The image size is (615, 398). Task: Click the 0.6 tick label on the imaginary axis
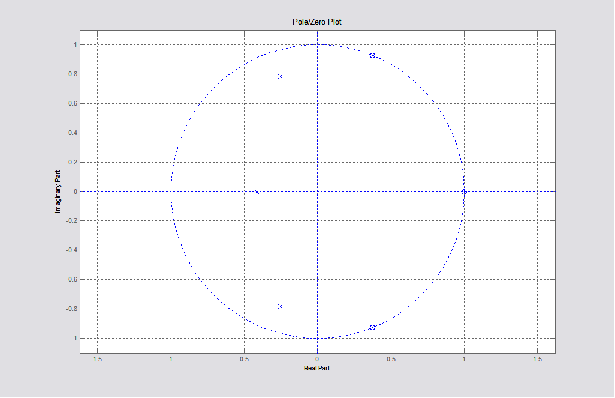[72, 104]
